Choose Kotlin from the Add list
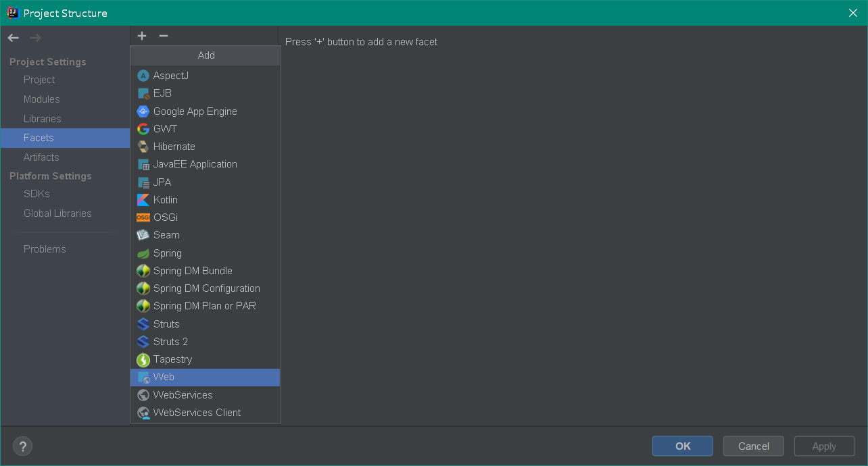This screenshot has height=466, width=868. click(x=206, y=200)
